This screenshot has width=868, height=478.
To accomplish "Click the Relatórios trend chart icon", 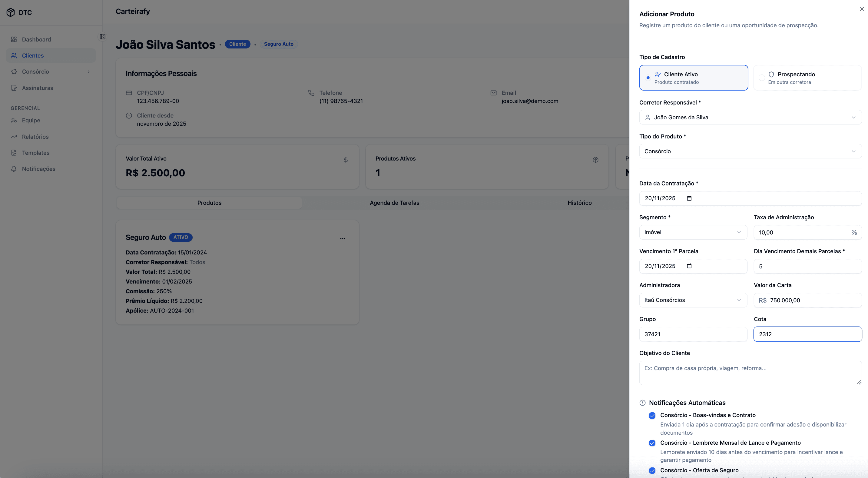I will [x=14, y=137].
